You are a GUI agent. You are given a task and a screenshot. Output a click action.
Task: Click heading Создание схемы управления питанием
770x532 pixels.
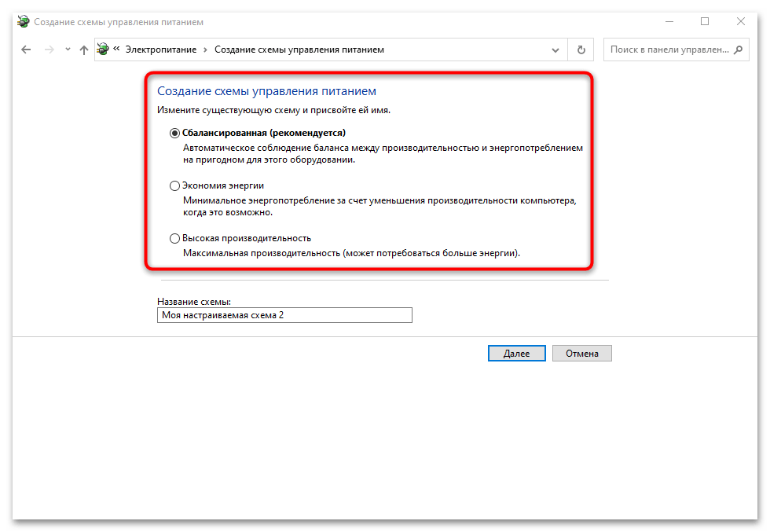tap(266, 91)
